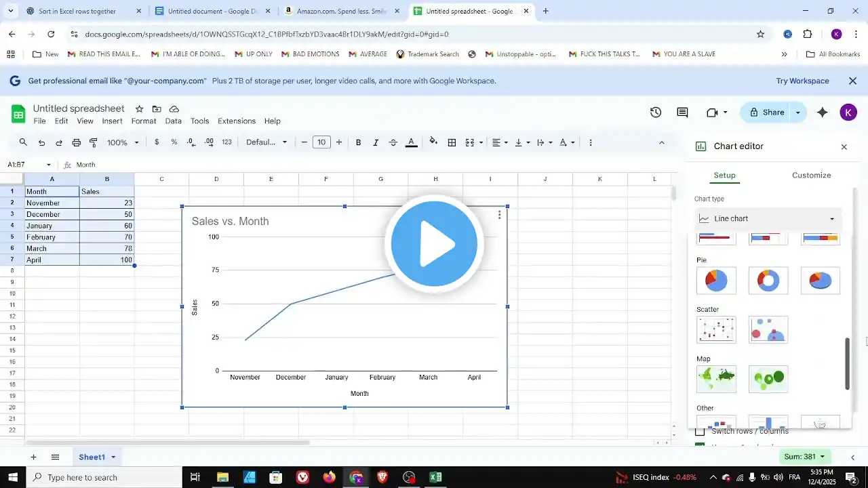The image size is (868, 488).
Task: Click the Share button
Action: [767, 113]
